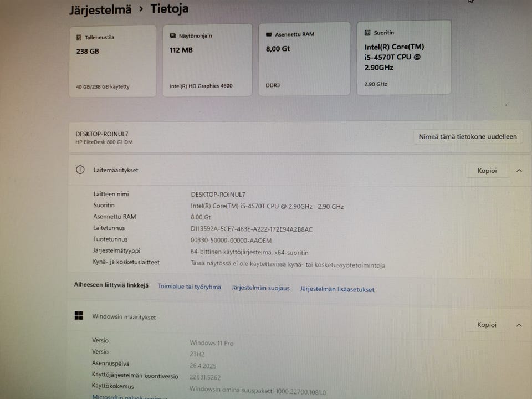Select the 64-bittinen käyttöjärjestelmä value
The height and width of the screenshot is (399, 532).
coord(249,253)
